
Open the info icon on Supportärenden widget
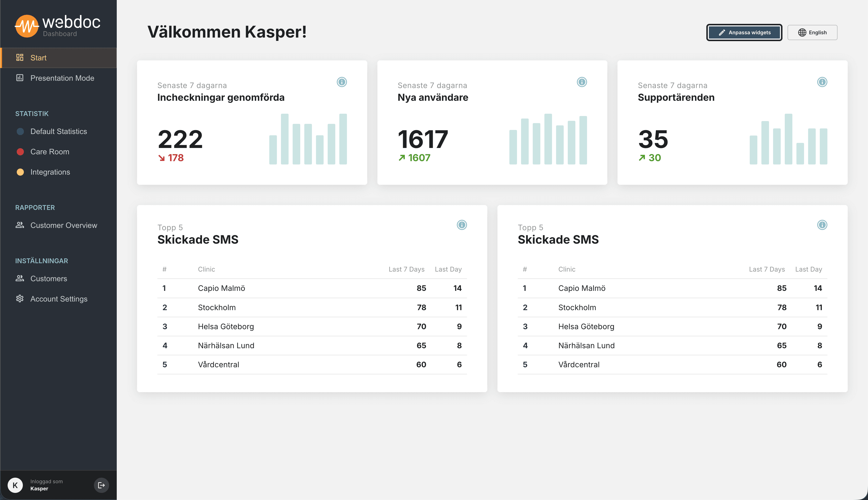coord(822,82)
